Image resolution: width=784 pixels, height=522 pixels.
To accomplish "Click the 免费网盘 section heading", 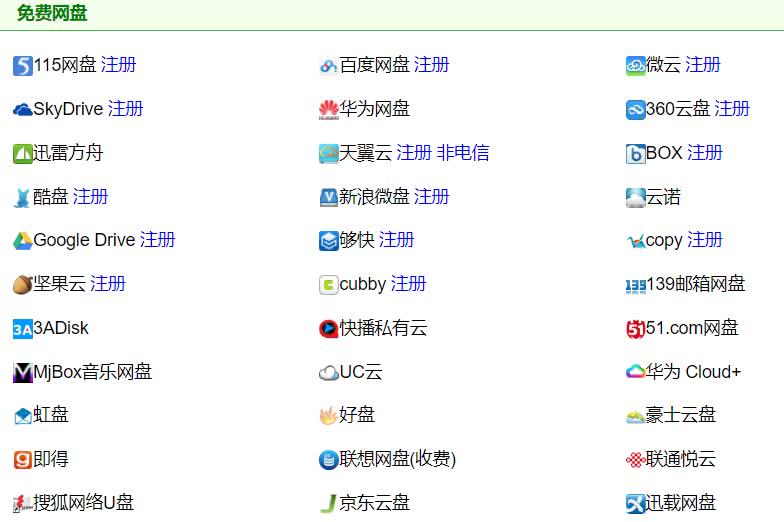I will (x=52, y=13).
